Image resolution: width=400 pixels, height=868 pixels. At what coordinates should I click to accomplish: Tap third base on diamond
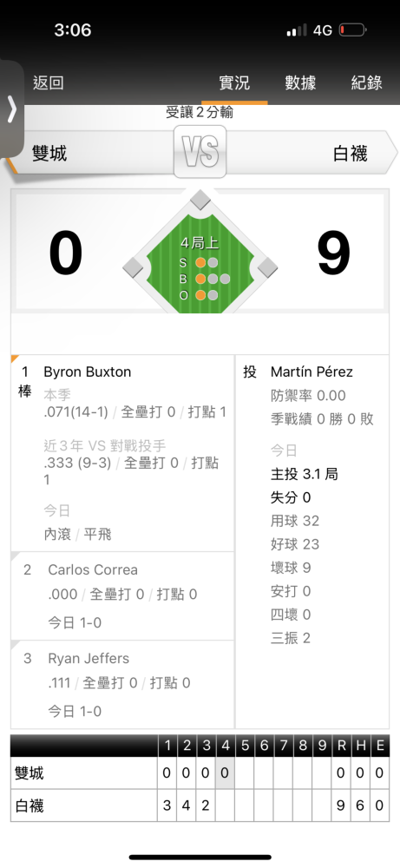point(134,267)
